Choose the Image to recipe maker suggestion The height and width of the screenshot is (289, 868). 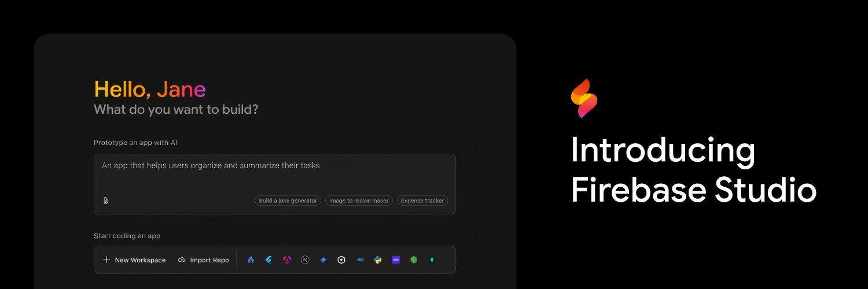[x=359, y=201]
